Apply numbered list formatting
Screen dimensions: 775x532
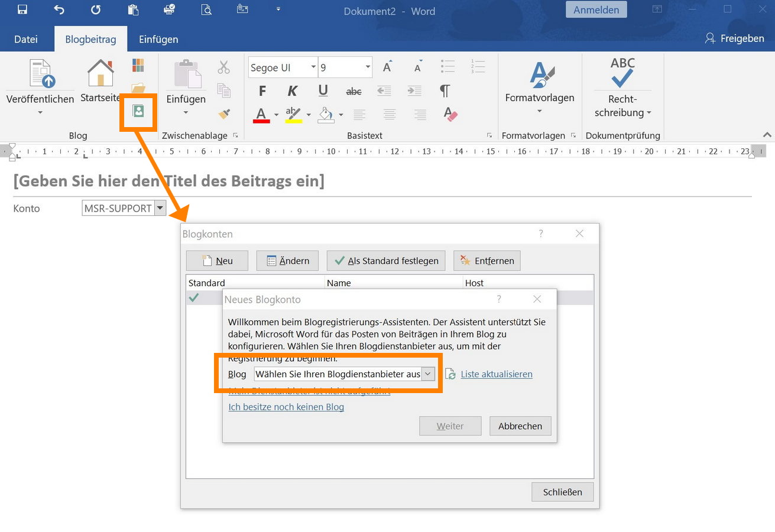(478, 66)
